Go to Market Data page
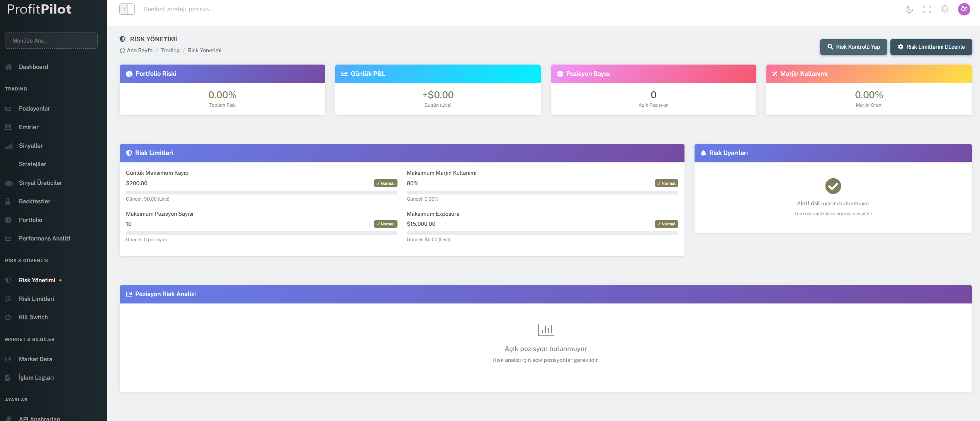 click(x=36, y=359)
